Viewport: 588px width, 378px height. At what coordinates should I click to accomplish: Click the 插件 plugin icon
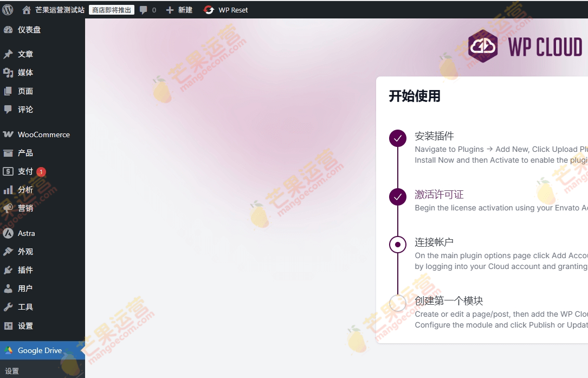[8, 270]
